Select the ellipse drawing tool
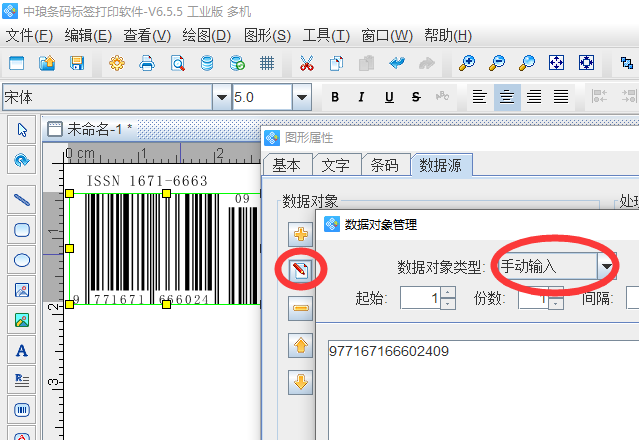The height and width of the screenshot is (440, 639). (x=22, y=260)
